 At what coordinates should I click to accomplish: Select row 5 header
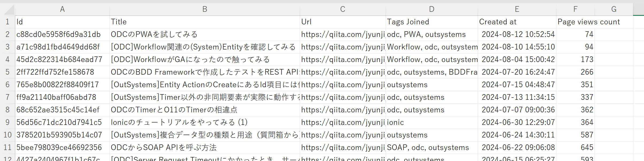(7, 72)
